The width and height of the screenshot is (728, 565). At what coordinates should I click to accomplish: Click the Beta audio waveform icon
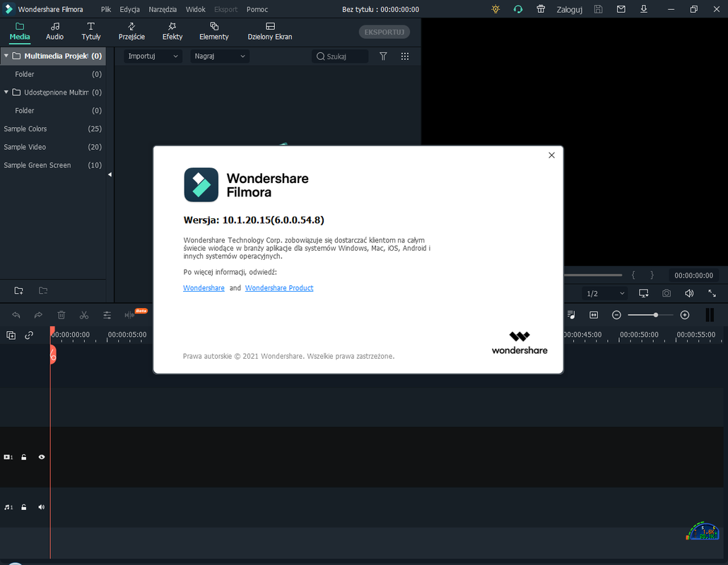129,315
